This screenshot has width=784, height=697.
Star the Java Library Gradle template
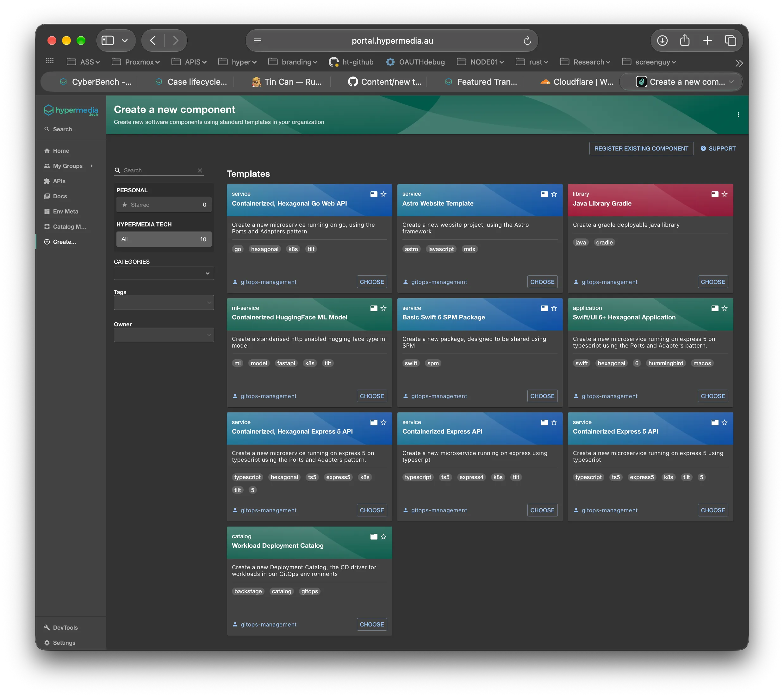[724, 194]
